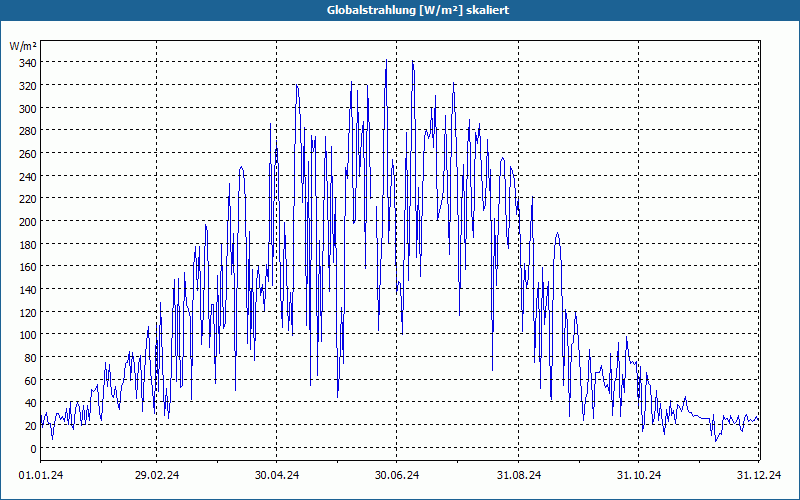Click the 60 y-axis value
The height and width of the screenshot is (500, 800).
31,381
